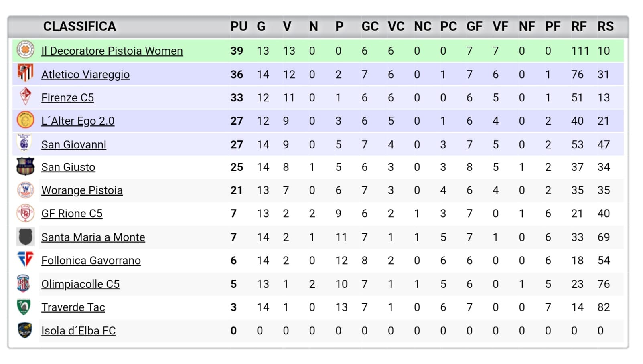Click the L'Alter Ego 2.0 team badge
643x364 pixels.
tap(25, 120)
